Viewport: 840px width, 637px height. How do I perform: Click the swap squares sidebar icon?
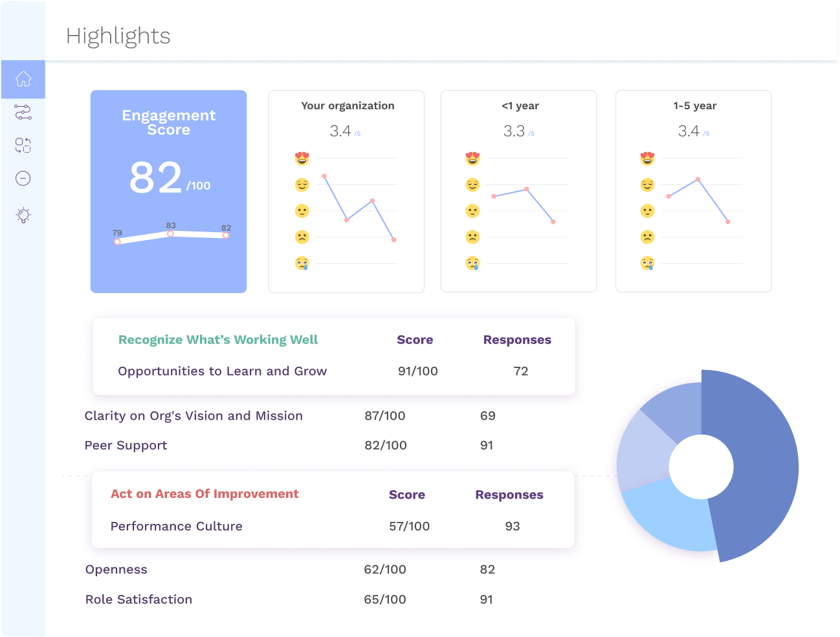(x=23, y=146)
